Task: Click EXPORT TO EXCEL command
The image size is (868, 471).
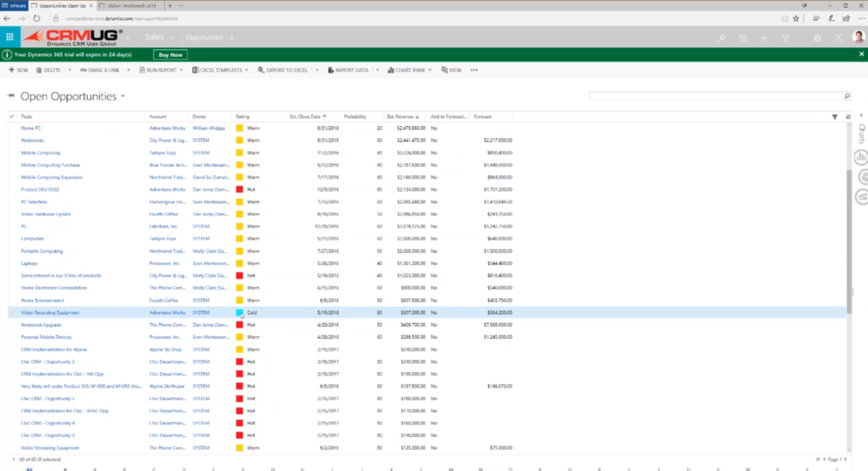Action: (283, 70)
